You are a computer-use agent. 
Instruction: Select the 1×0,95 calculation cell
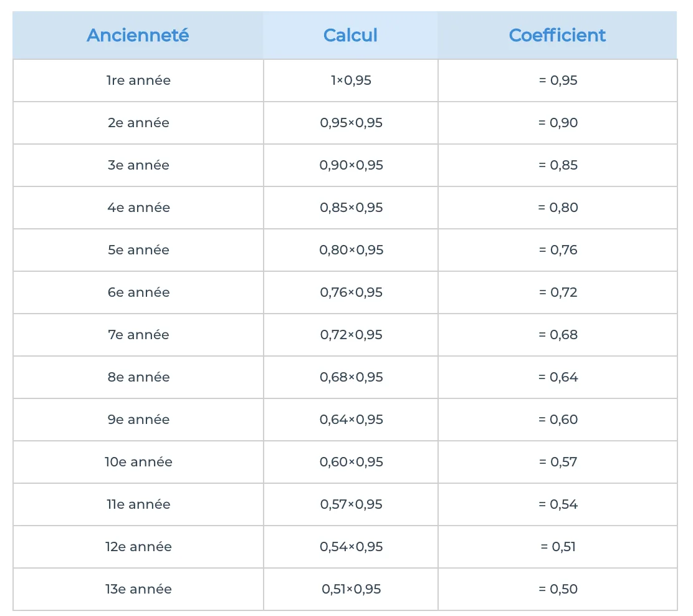[351, 80]
